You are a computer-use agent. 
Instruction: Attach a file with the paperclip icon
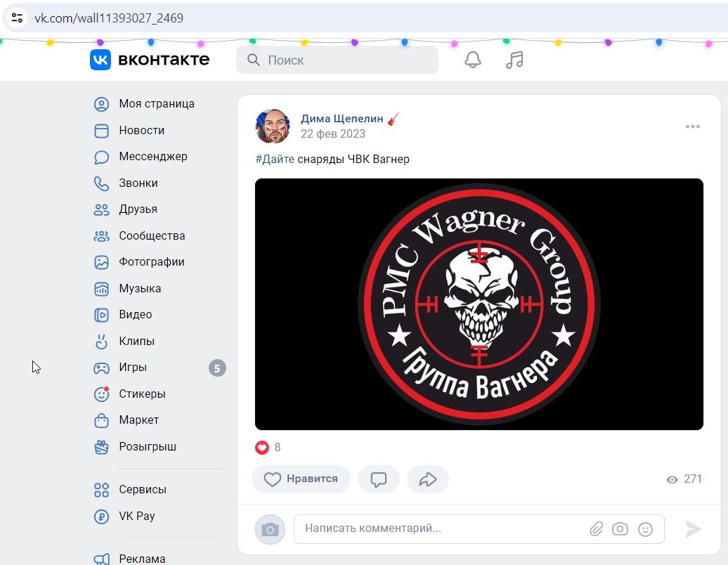coord(596,528)
